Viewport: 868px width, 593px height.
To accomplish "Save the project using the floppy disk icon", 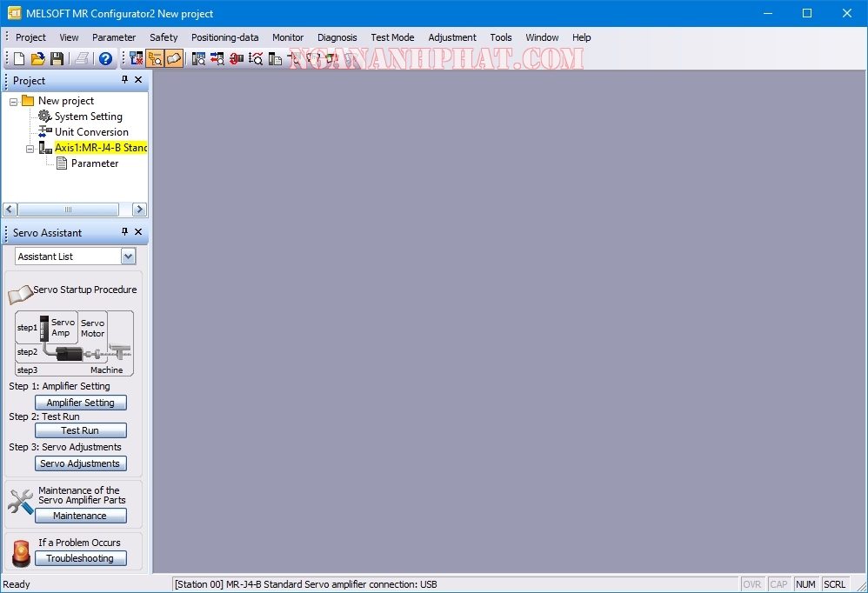I will tap(56, 57).
